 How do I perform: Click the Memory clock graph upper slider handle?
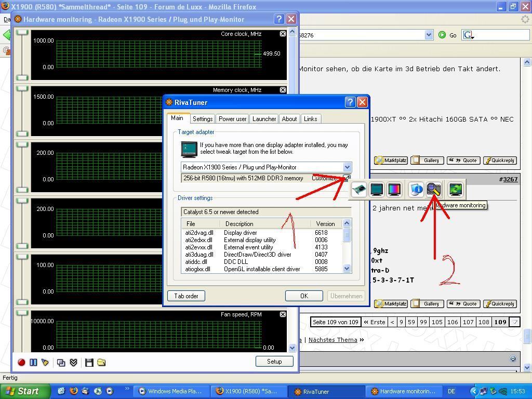[22, 88]
